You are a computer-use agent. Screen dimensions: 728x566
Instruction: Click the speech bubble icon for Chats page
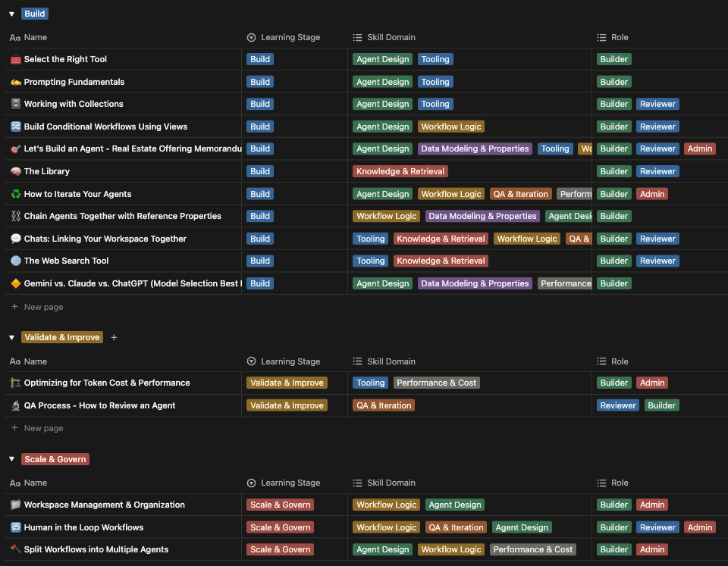pyautogui.click(x=16, y=239)
